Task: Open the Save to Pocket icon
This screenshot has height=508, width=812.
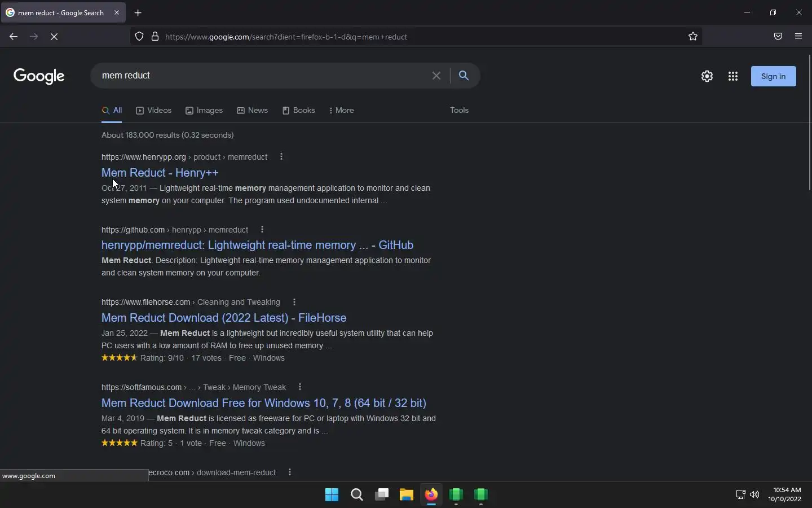Action: [x=778, y=37]
